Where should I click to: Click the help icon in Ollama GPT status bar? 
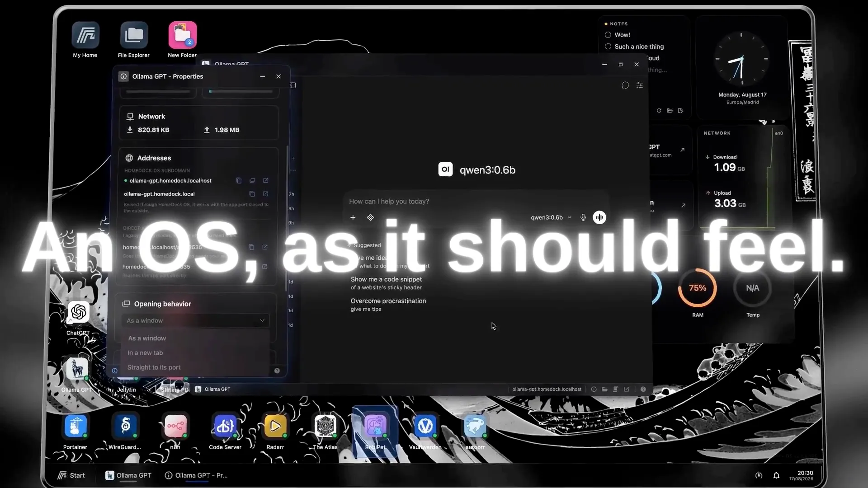tap(643, 389)
